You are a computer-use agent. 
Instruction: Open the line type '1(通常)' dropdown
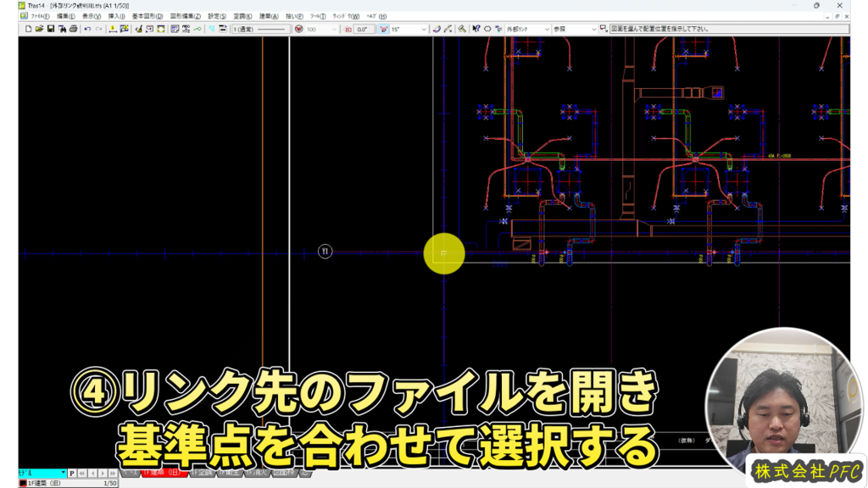pyautogui.click(x=260, y=29)
